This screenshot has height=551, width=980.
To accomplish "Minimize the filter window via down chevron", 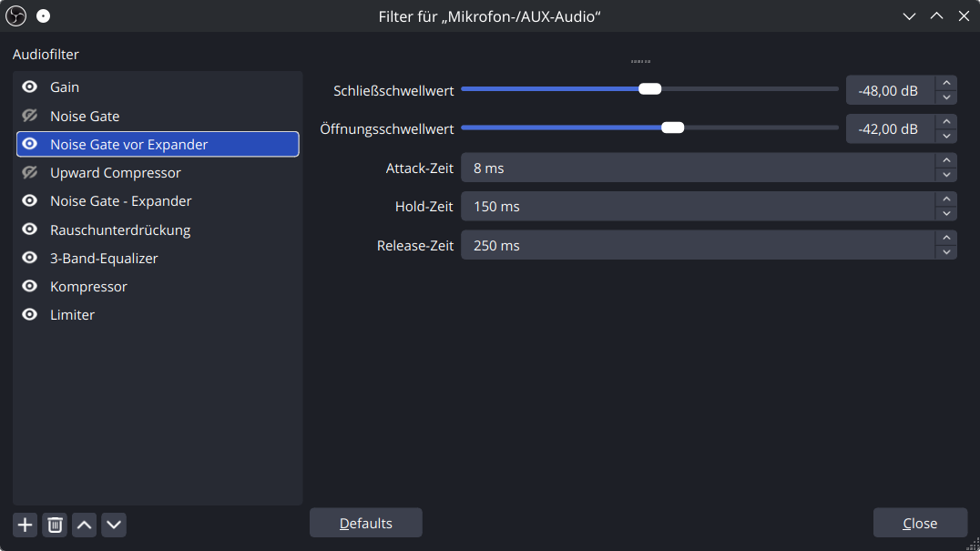I will [909, 16].
